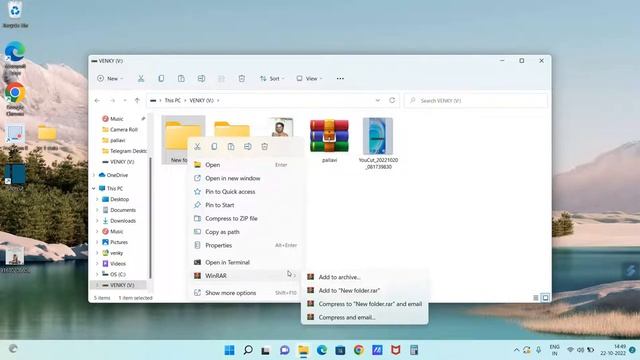Open the taskbar Search icon
This screenshot has width=640, height=360.
(248, 350)
